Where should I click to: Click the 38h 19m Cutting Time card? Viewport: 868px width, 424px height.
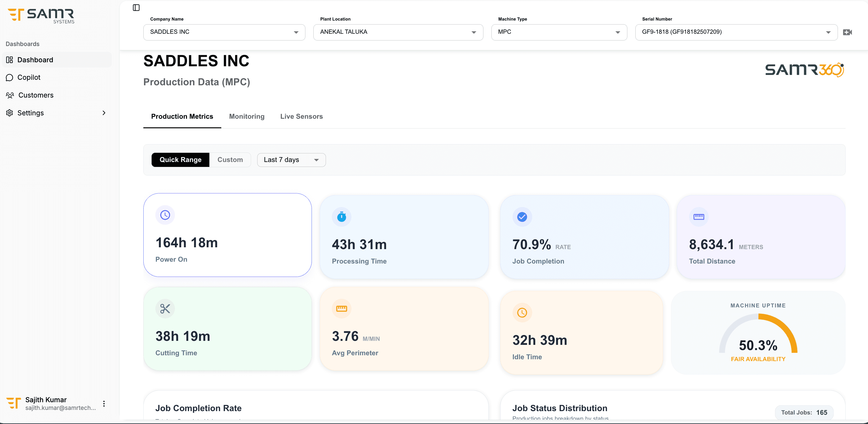pos(227,329)
